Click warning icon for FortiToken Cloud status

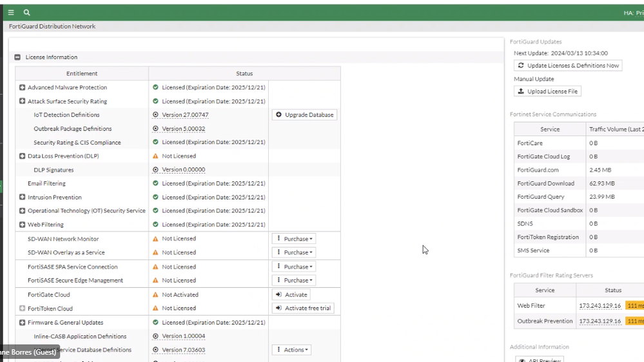pyautogui.click(x=155, y=308)
